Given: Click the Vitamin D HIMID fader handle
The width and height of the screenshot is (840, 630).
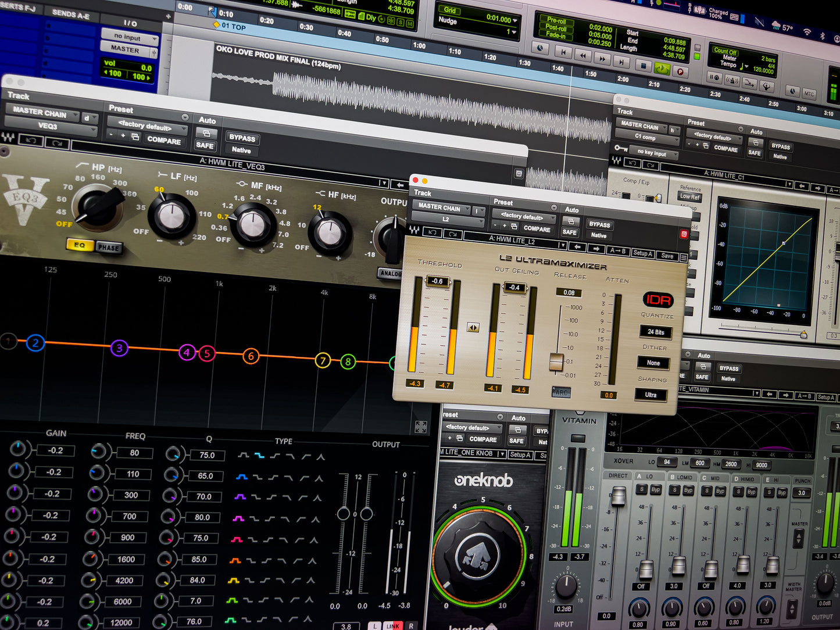Looking at the screenshot, I should (742, 564).
